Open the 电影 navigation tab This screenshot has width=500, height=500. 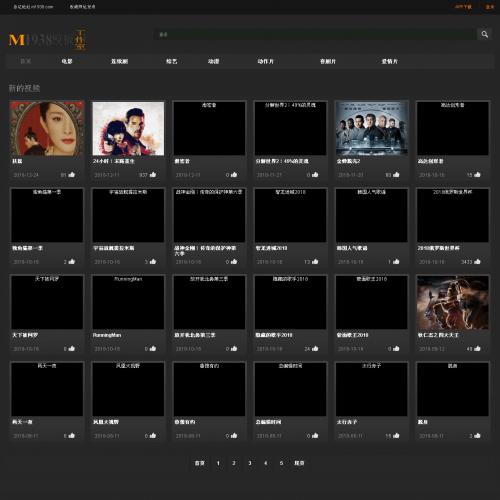(x=67, y=61)
